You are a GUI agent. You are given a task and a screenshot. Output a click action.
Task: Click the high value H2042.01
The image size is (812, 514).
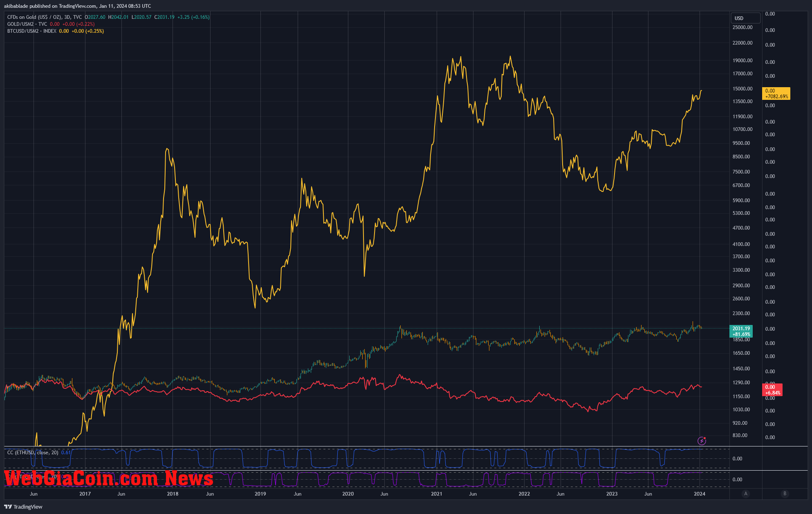(x=118, y=17)
